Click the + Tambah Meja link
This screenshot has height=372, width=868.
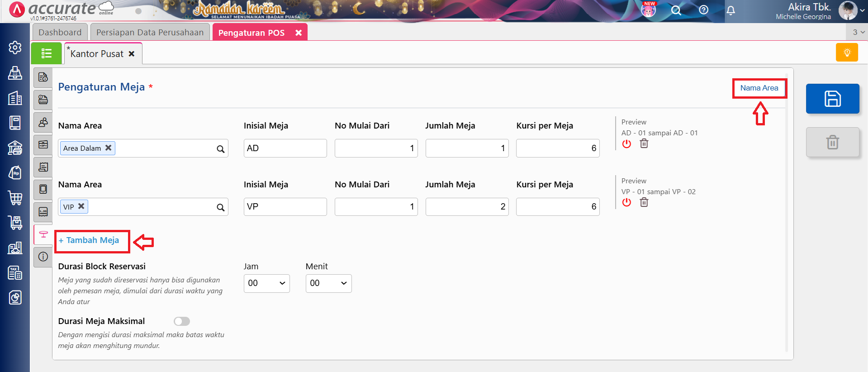[89, 240]
